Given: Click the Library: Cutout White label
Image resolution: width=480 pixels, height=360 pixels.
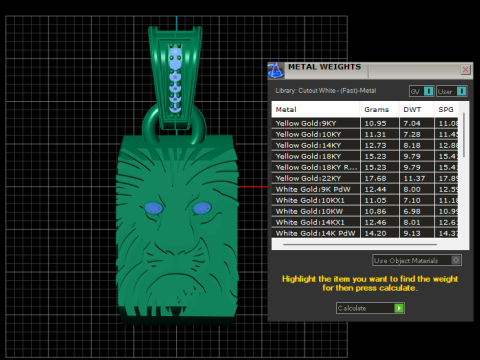Looking at the screenshot, I should tap(326, 91).
